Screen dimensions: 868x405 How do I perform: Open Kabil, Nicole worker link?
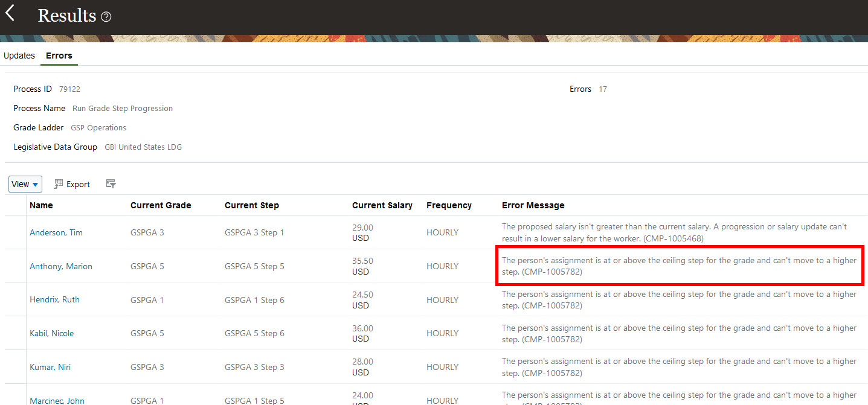(52, 333)
